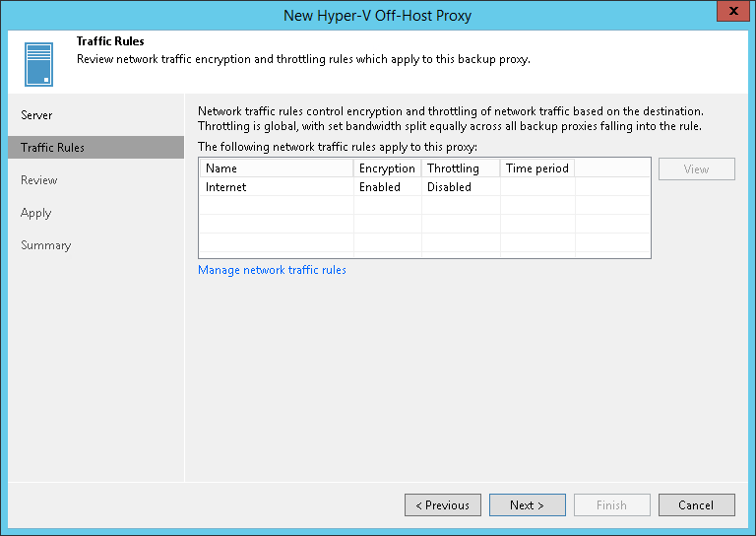Click the View button
This screenshot has width=756, height=536.
click(696, 169)
